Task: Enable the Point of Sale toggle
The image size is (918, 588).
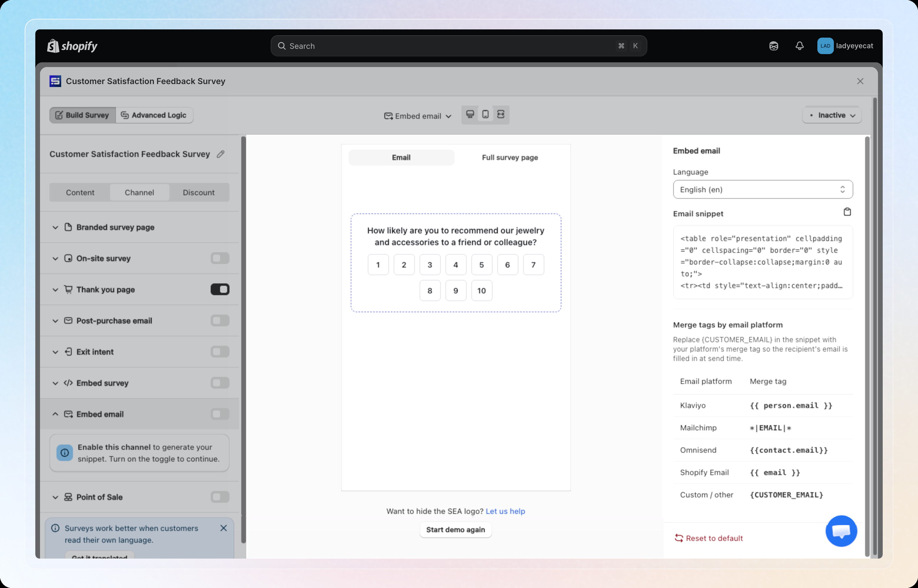Action: (220, 497)
